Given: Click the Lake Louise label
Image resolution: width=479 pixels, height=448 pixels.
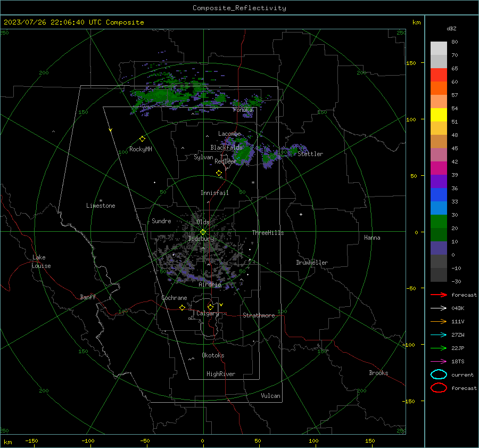Looking at the screenshot, I should point(41,262).
